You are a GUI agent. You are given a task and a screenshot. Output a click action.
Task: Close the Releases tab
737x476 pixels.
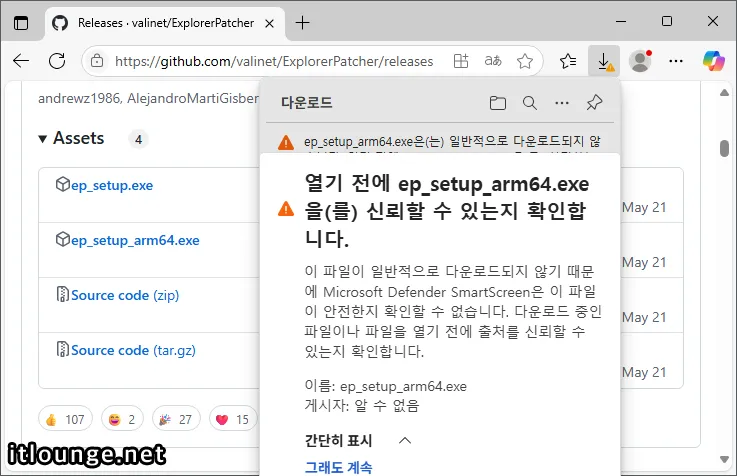[269, 23]
